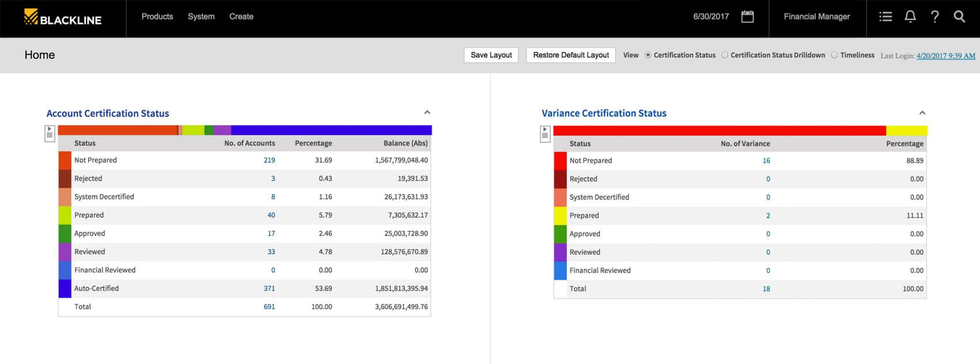
Task: Click variance Not Prepared red swatch
Action: tap(560, 161)
